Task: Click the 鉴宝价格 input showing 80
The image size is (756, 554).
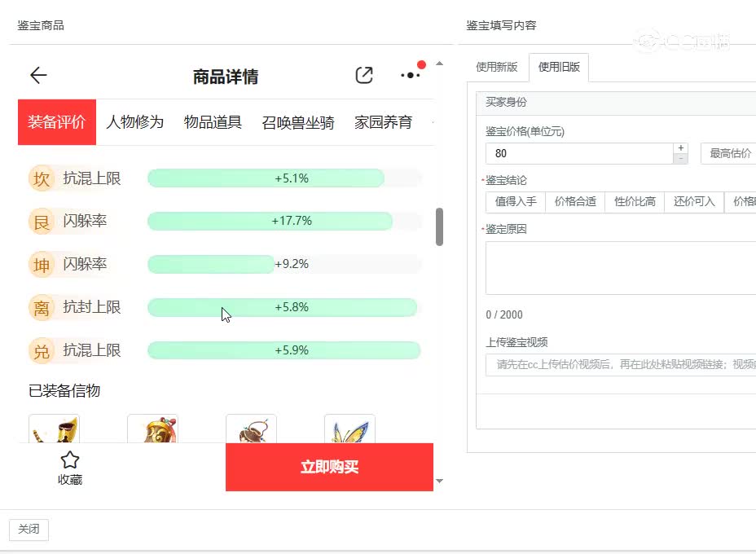Action: (x=578, y=153)
